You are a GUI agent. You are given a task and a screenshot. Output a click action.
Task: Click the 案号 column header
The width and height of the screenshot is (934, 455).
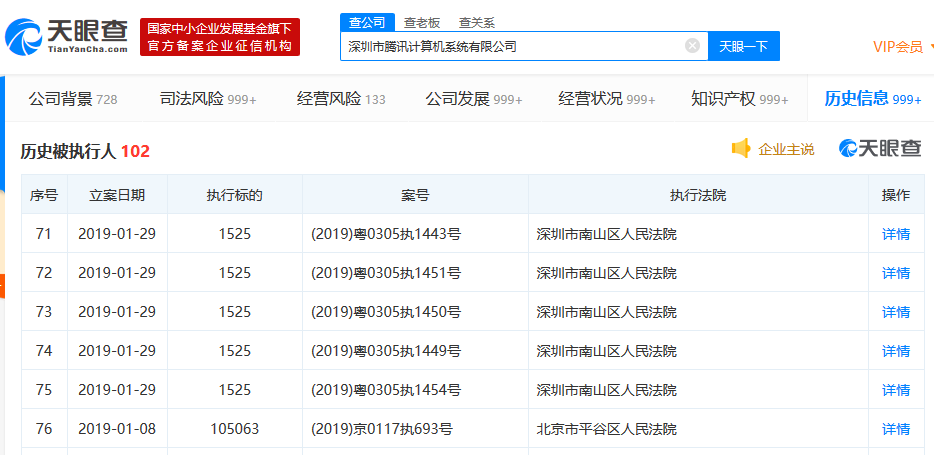tap(415, 195)
